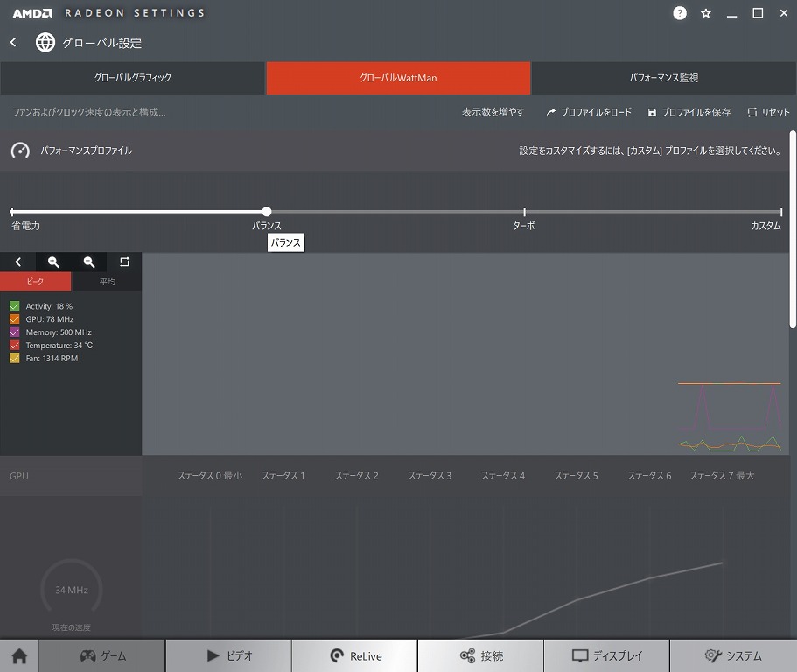797x672 pixels.
Task: Open the システム section
Action: [733, 655]
